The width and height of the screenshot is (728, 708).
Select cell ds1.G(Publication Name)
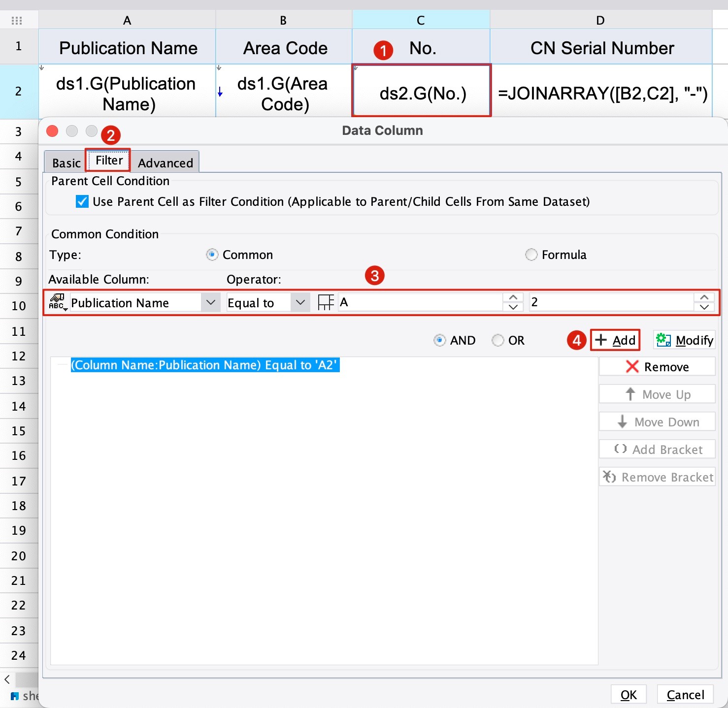pos(127,91)
